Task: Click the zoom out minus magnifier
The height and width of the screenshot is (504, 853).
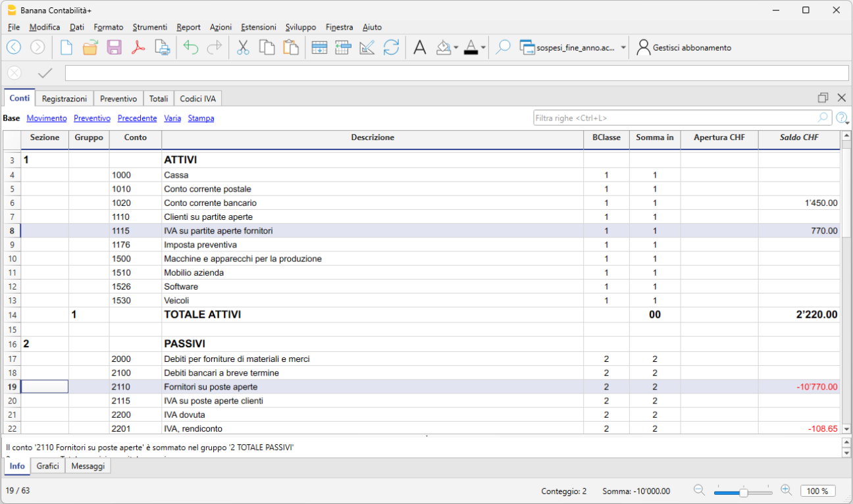Action: pos(700,490)
